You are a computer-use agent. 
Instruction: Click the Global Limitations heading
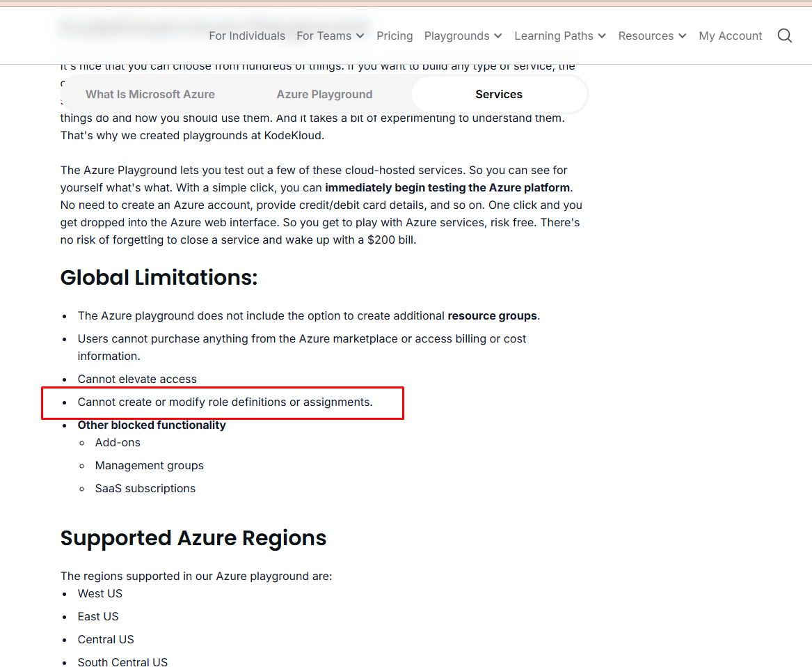coord(159,278)
